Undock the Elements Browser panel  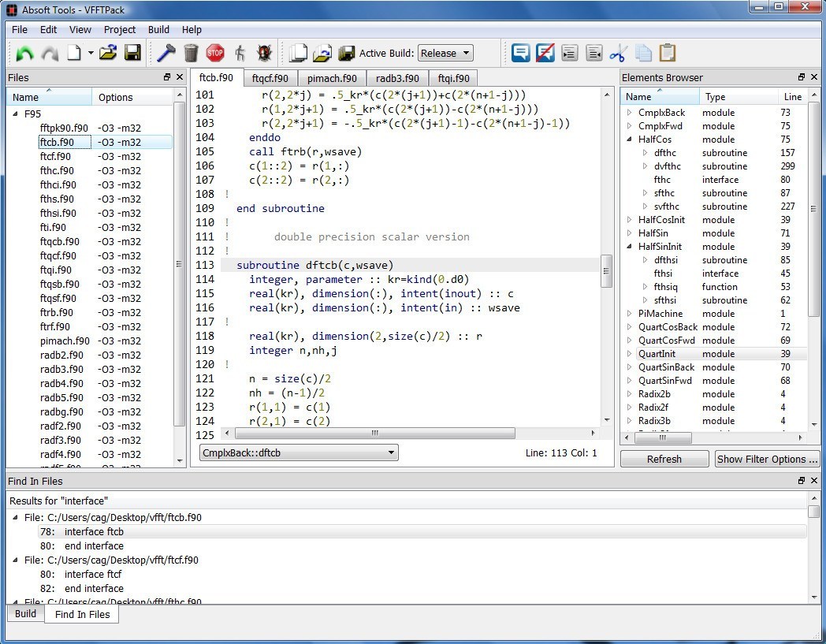click(x=802, y=77)
